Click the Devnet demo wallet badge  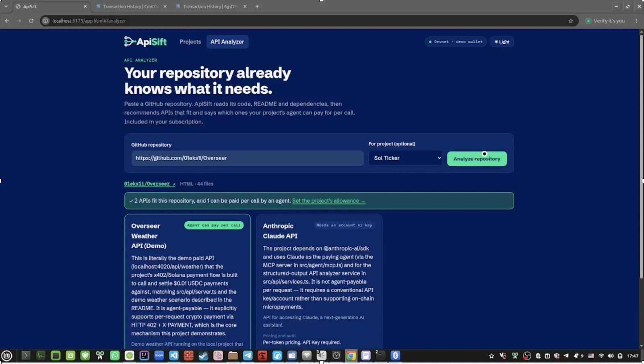[x=456, y=42]
